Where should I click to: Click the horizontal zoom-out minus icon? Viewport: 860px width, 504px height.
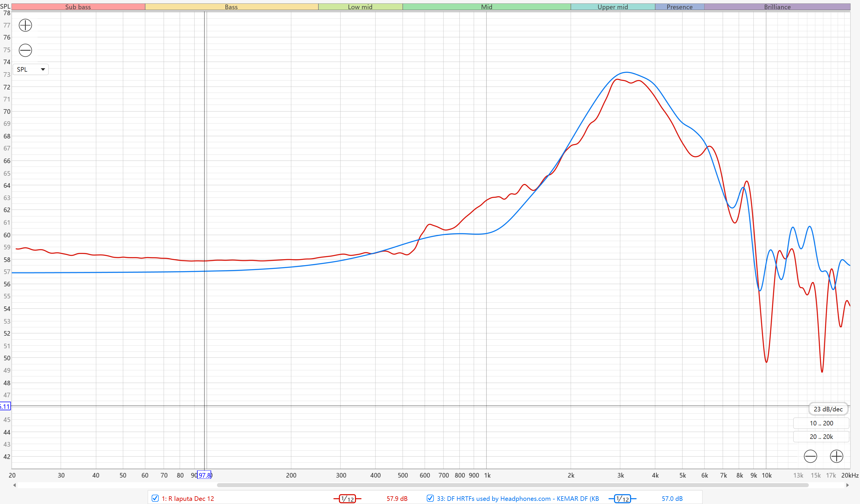[x=810, y=456]
